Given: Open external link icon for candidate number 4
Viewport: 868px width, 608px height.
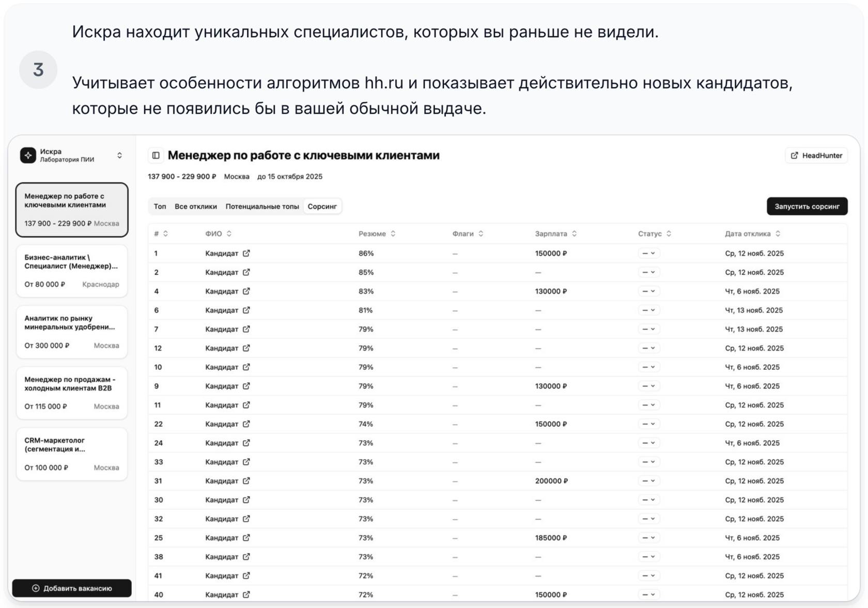Looking at the screenshot, I should pos(246,291).
